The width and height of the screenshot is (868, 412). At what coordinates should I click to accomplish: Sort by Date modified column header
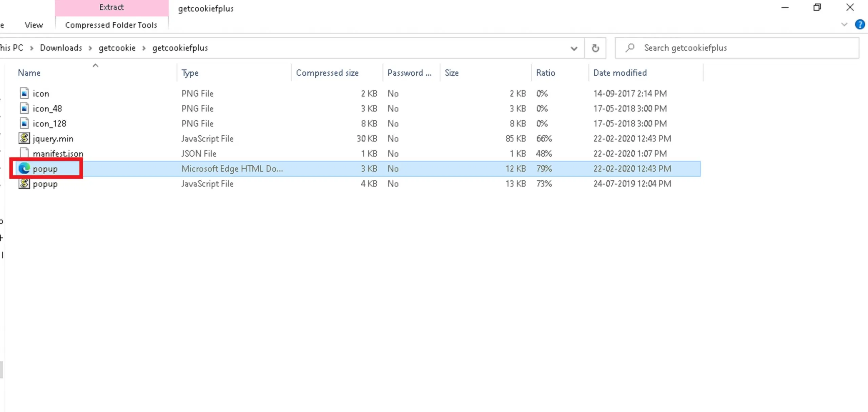620,73
